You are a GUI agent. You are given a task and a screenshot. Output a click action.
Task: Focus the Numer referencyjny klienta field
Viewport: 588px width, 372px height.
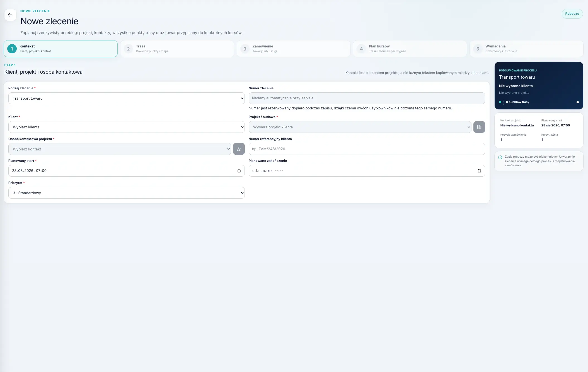click(367, 149)
